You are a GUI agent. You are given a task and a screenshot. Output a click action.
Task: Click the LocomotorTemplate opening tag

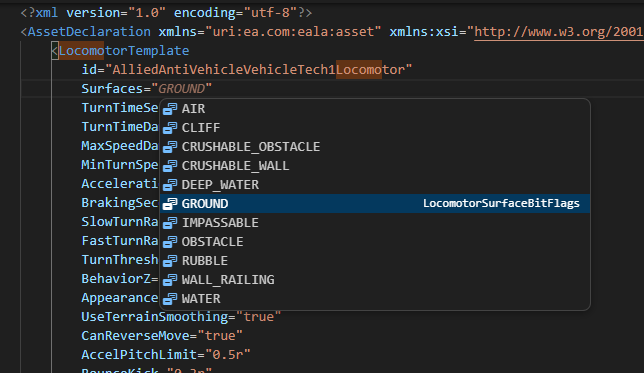click(x=124, y=51)
